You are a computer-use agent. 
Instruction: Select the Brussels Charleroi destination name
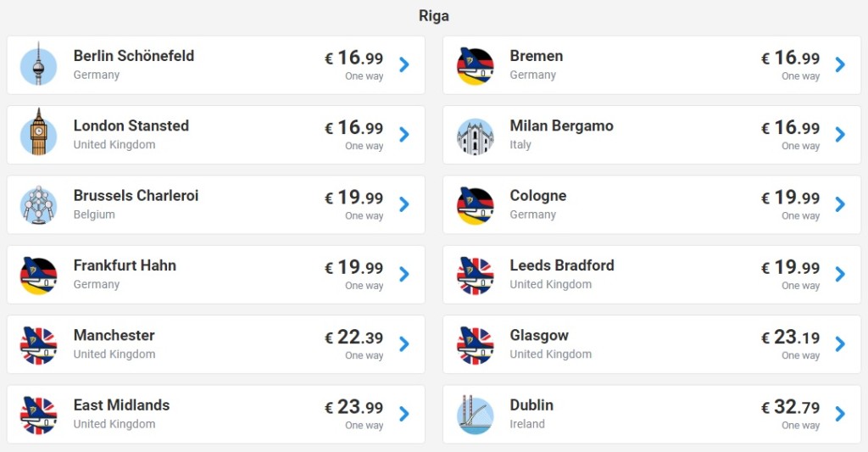click(x=136, y=196)
